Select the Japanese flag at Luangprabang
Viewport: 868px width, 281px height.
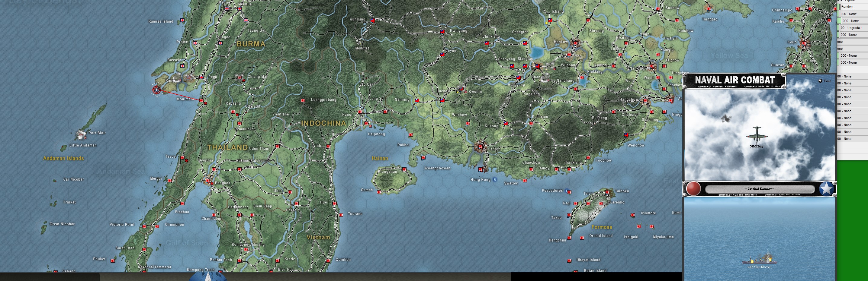click(x=303, y=101)
